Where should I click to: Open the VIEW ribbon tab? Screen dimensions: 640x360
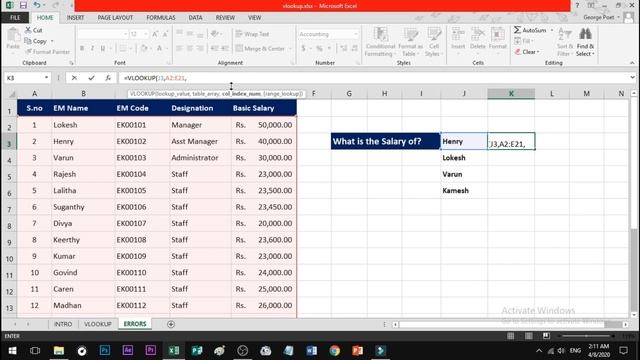[x=254, y=18]
